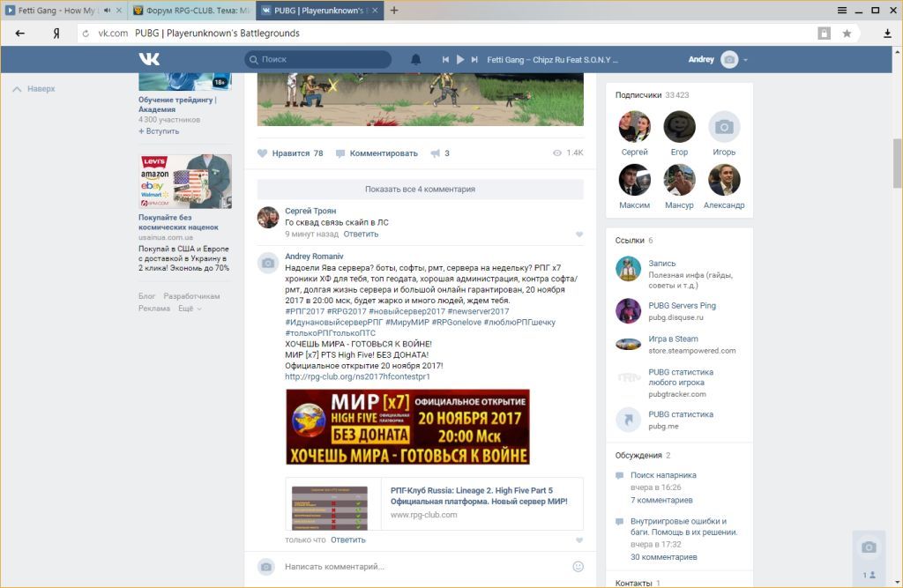903x588 pixels.
Task: Reply to Andrey Romaniv's comment
Action: [347, 540]
